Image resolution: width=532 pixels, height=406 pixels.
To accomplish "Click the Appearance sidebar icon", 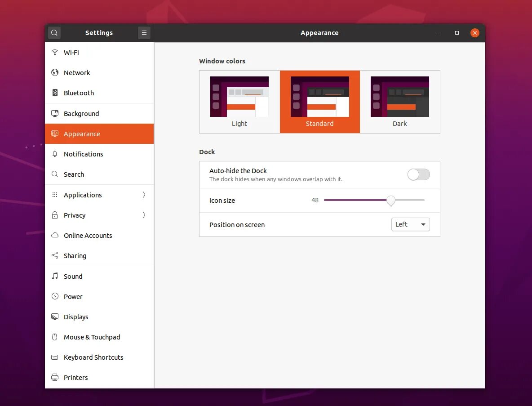I will 55,134.
